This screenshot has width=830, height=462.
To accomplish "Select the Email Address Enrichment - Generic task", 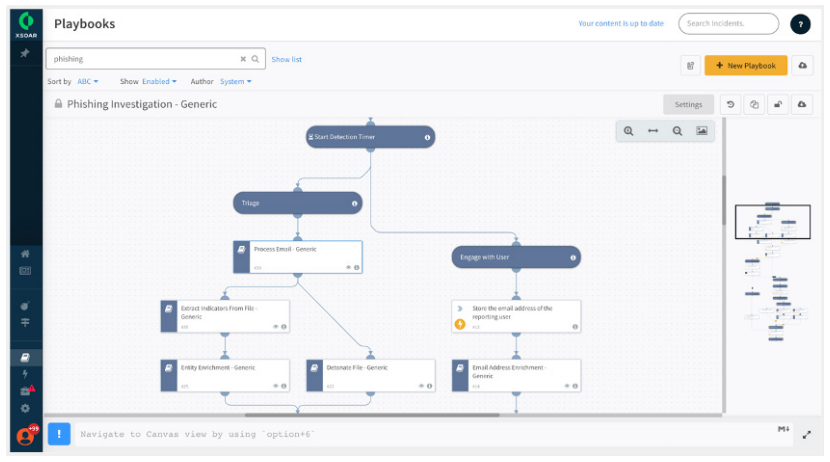I will tap(516, 376).
